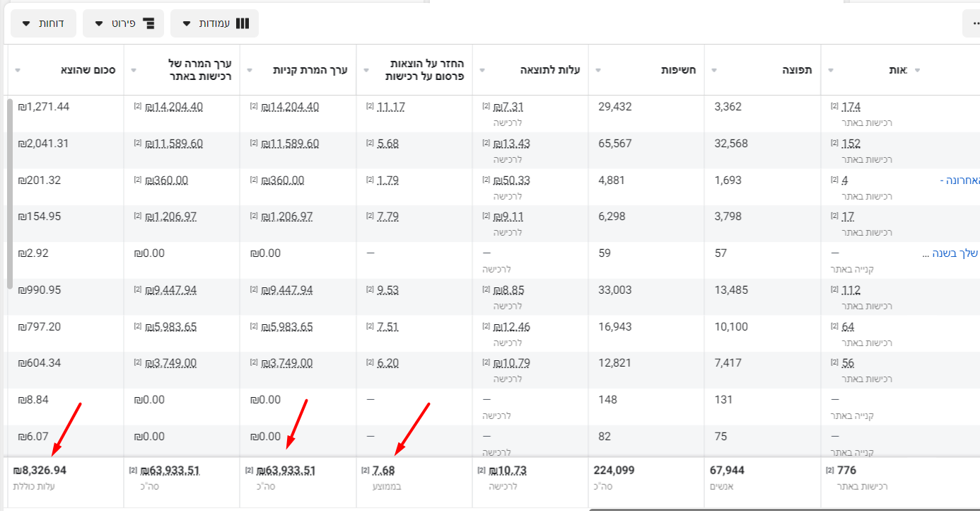Click footnote [2] icon beside ROAS 9.53
980x511 pixels.
pyautogui.click(x=370, y=289)
